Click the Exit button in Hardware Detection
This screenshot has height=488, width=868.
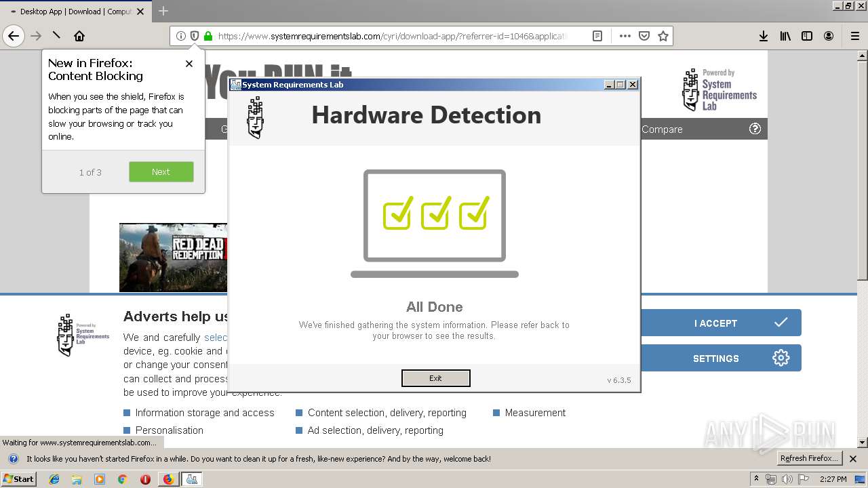pyautogui.click(x=435, y=378)
